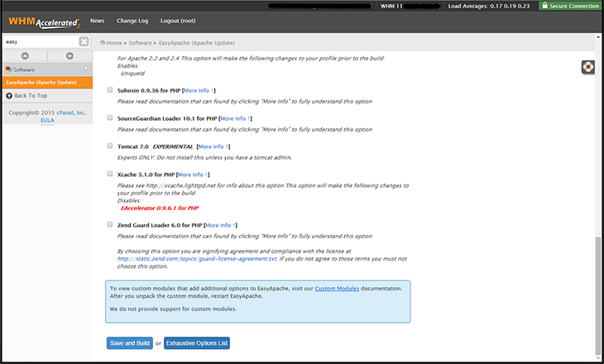Clear the sidebar search with X icon
Viewport: 604px width, 364px height.
click(84, 41)
